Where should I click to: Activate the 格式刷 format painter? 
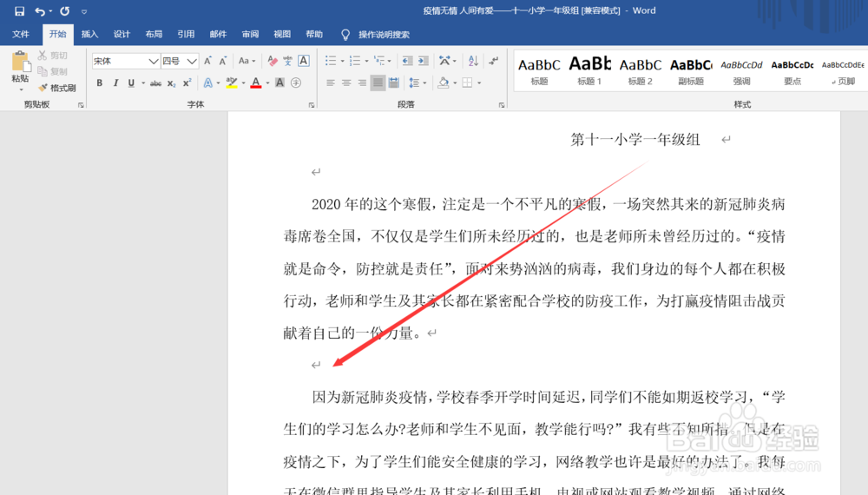pos(57,88)
